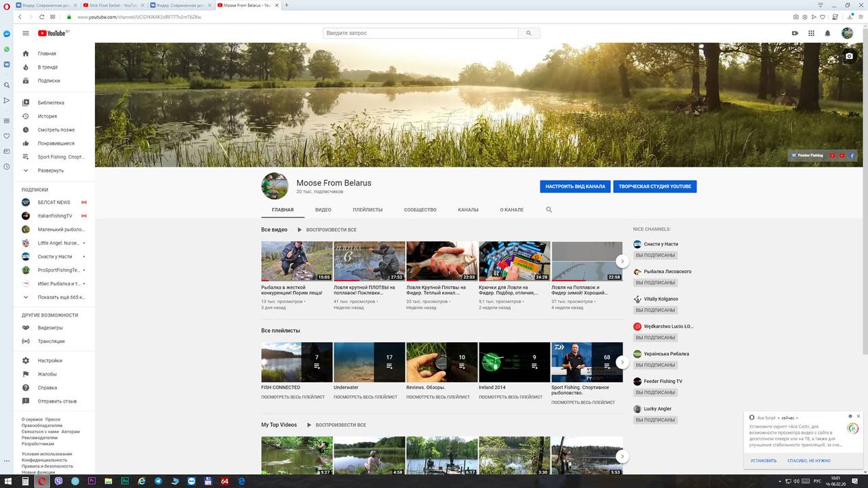Go to the YouTube home logo
This screenshot has height=488, width=868.
tap(54, 33)
